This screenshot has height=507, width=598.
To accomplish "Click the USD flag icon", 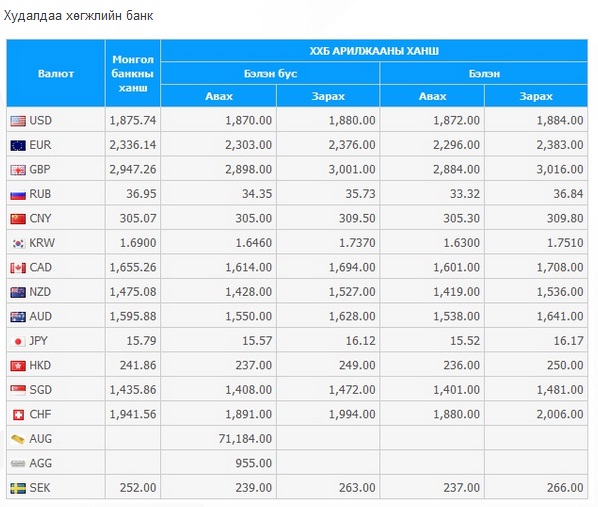I will coord(18,121).
